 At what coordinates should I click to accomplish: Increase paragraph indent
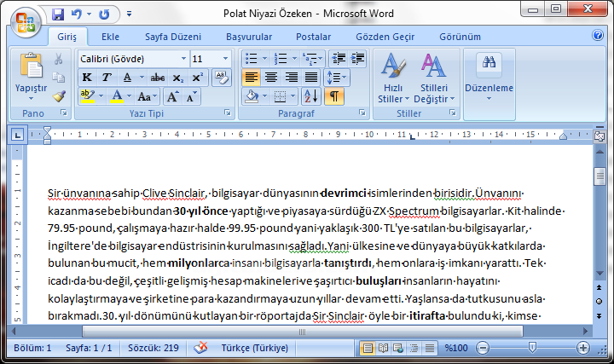point(357,59)
